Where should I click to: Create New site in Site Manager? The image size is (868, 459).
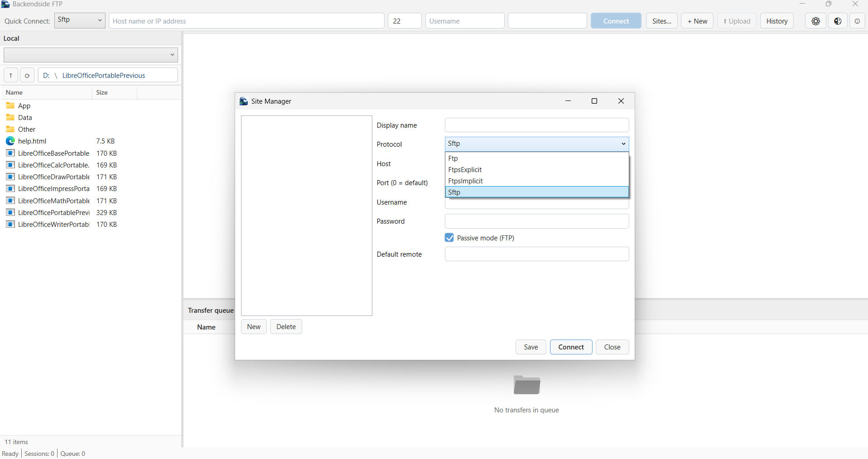pos(254,326)
